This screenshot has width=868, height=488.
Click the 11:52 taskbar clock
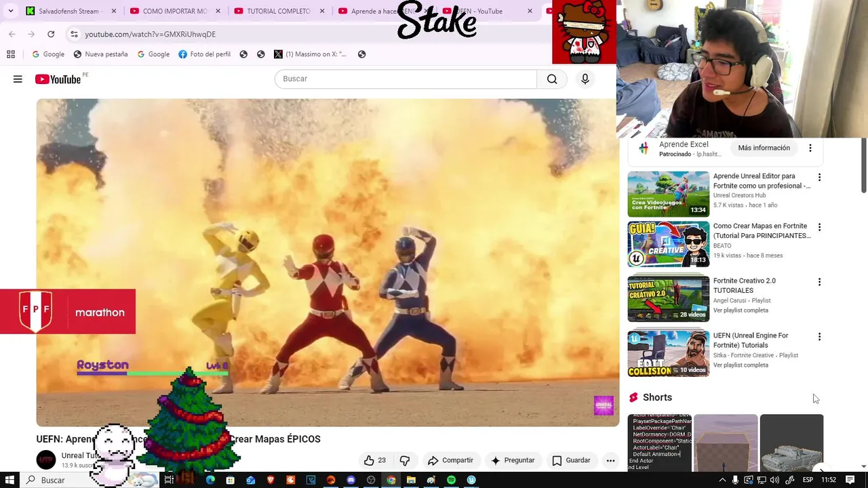pos(829,480)
